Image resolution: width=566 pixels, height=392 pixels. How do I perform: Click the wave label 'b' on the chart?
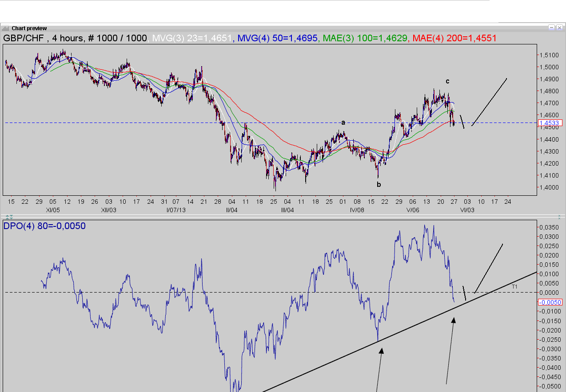pos(379,184)
